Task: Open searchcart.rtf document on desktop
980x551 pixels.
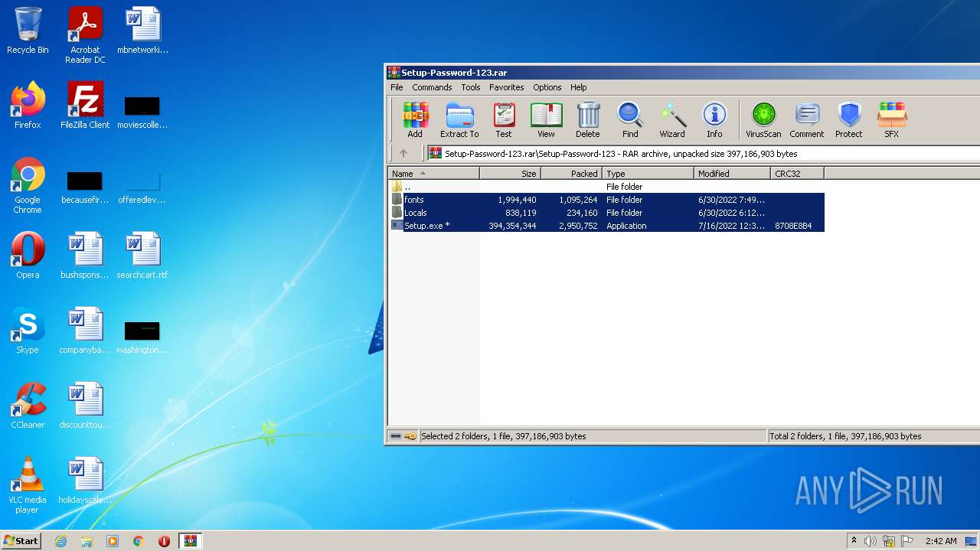Action: click(x=142, y=256)
